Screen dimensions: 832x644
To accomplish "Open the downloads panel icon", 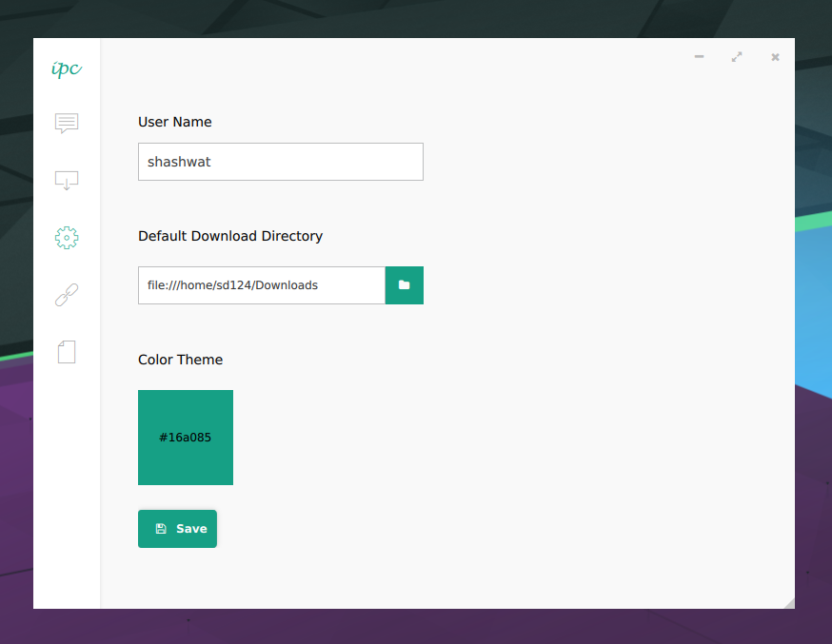I will tap(67, 181).
